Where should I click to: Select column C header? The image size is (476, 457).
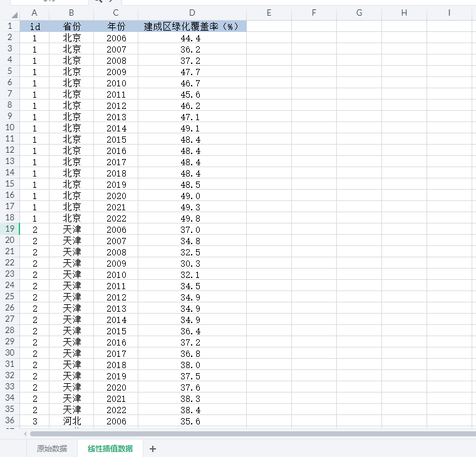(116, 13)
